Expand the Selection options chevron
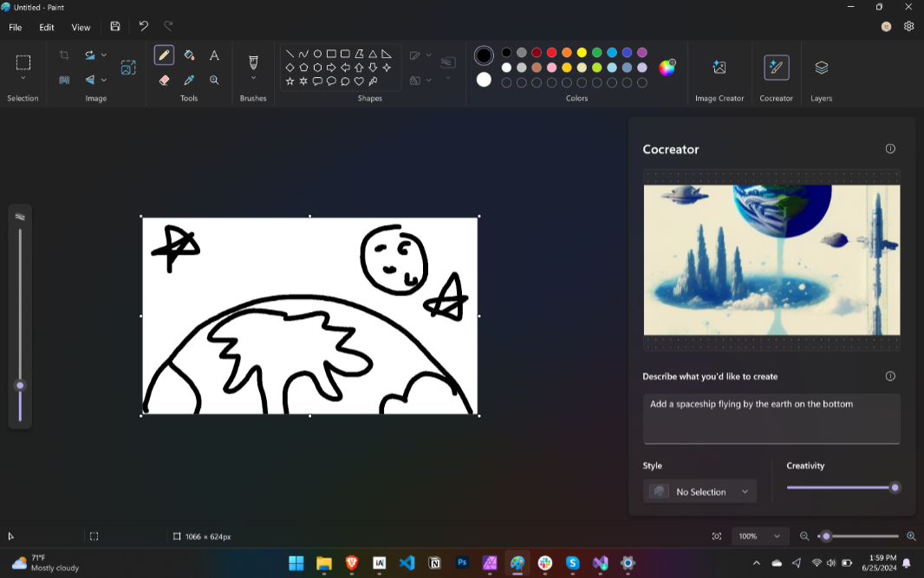This screenshot has width=924, height=578. pos(23,78)
